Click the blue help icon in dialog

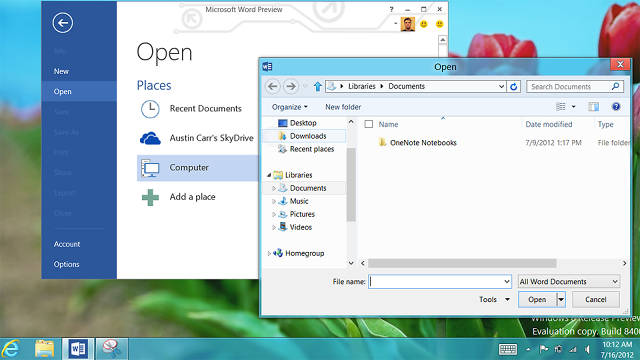coord(616,107)
